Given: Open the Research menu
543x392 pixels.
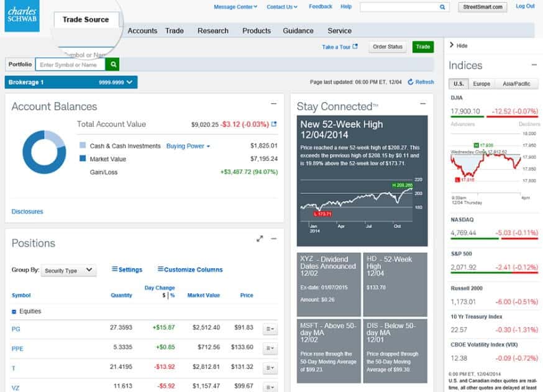Looking at the screenshot, I should tap(212, 31).
